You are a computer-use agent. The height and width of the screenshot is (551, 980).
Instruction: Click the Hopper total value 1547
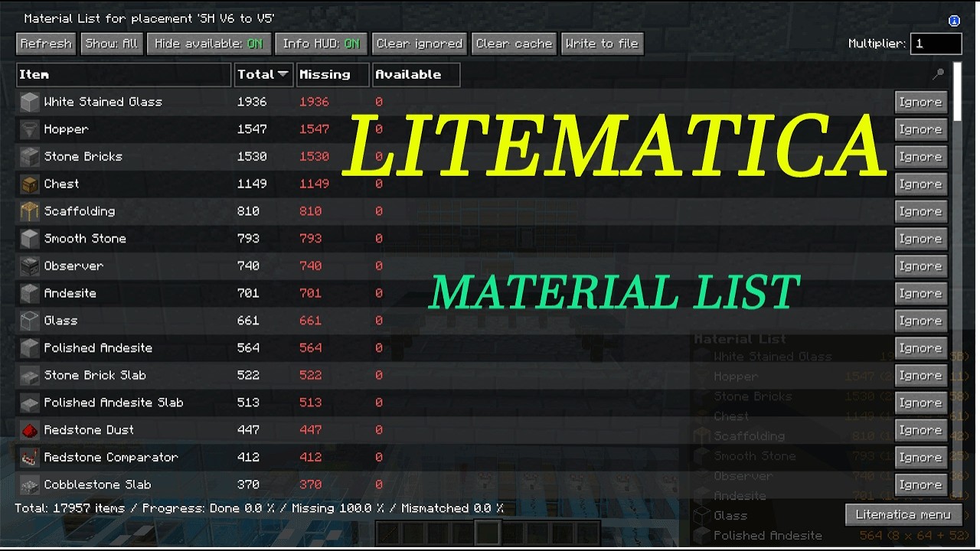pos(252,129)
